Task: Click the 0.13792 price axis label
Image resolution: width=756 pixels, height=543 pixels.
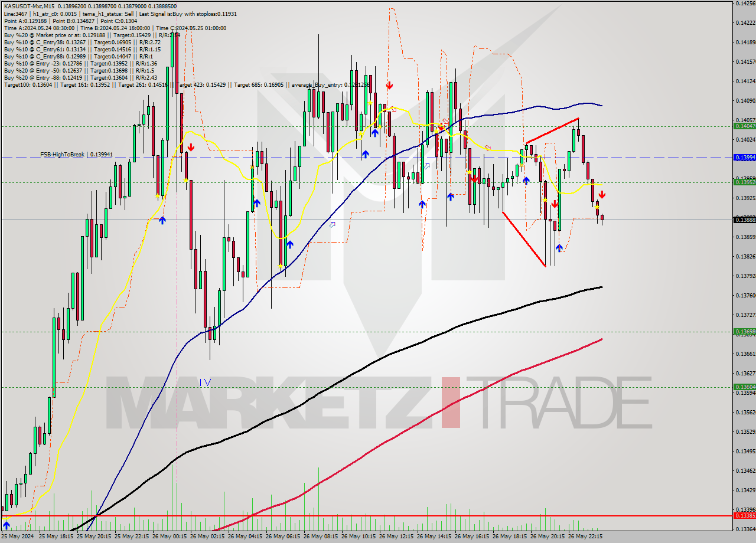Action: [x=745, y=276]
